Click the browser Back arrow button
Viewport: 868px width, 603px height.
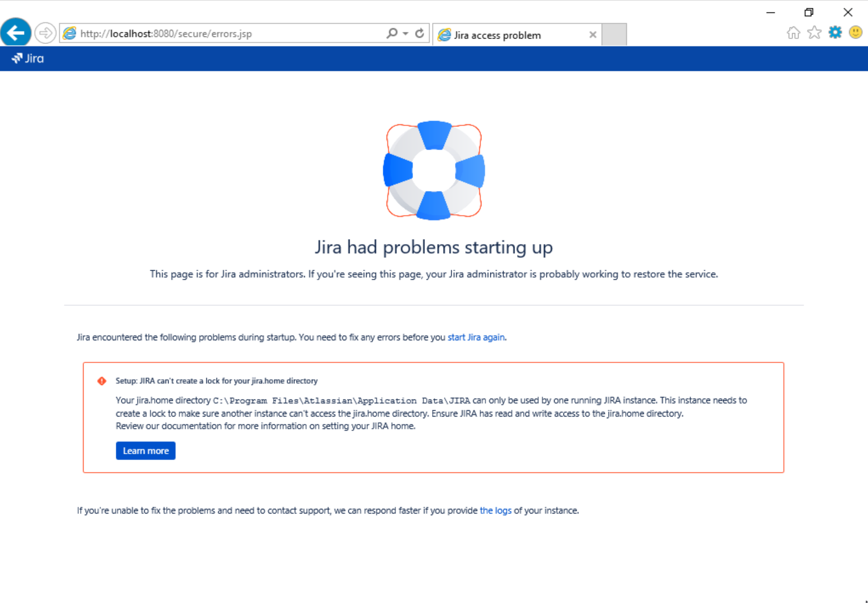pos(16,33)
